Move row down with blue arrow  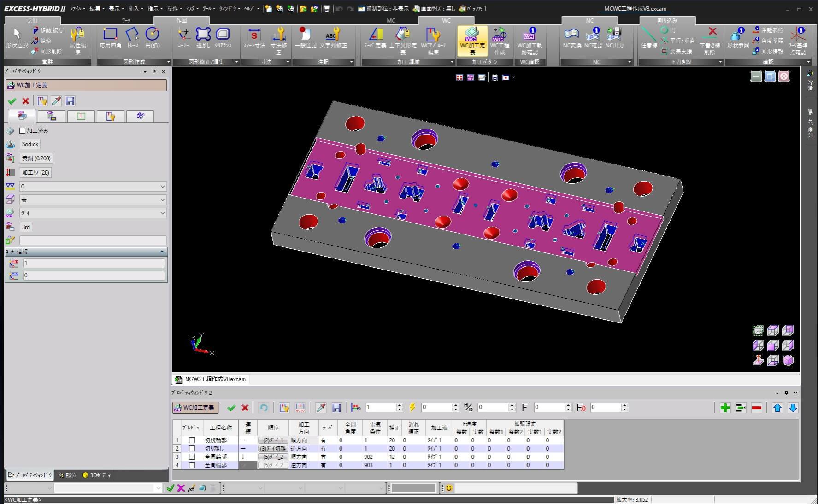[793, 408]
